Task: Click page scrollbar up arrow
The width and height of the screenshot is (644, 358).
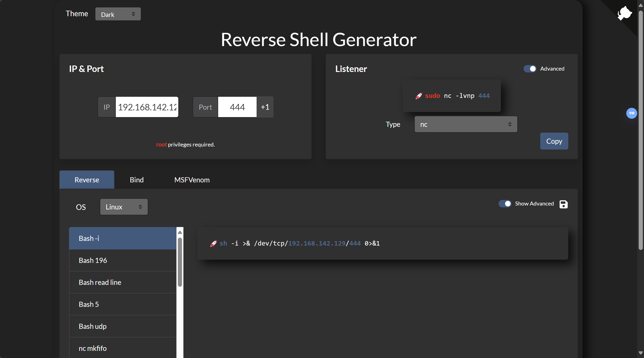Action: [640, 5]
